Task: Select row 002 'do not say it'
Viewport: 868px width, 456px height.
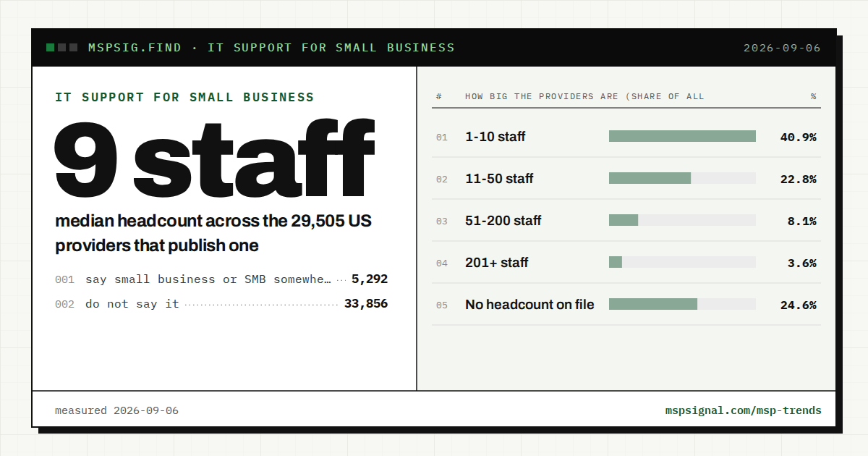Action: click(x=221, y=303)
